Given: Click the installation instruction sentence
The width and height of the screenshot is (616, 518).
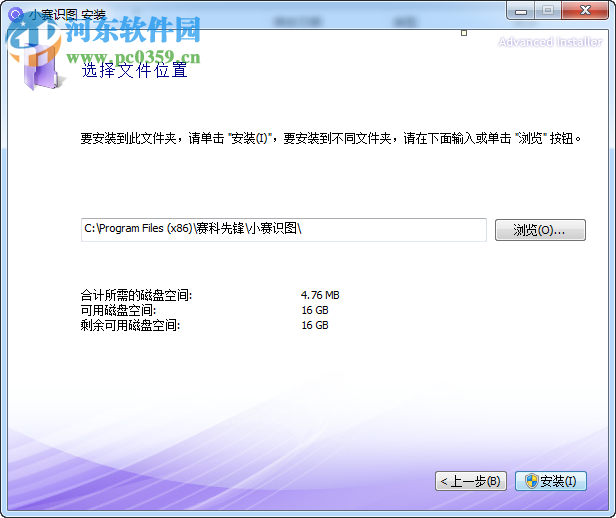Looking at the screenshot, I should pos(331,138).
